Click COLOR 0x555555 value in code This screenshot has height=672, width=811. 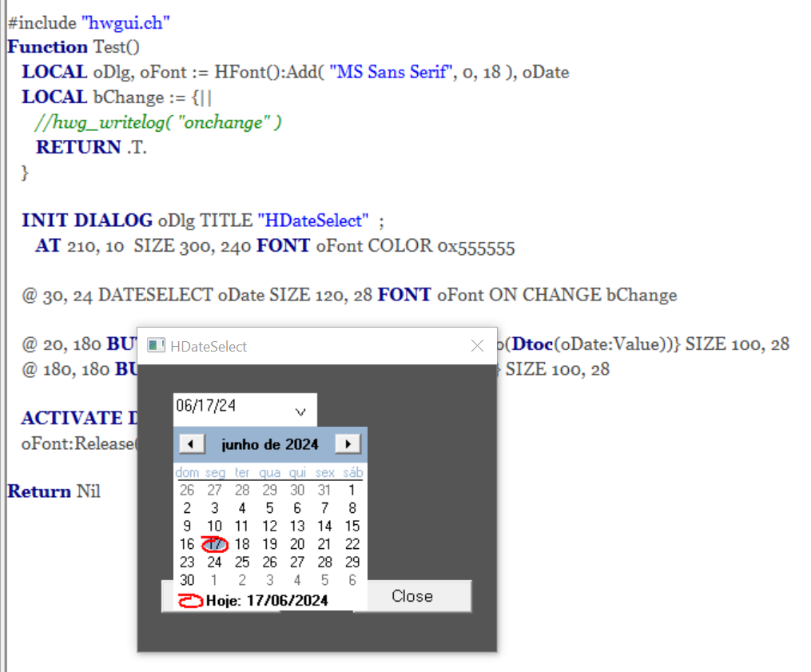pyautogui.click(x=441, y=246)
